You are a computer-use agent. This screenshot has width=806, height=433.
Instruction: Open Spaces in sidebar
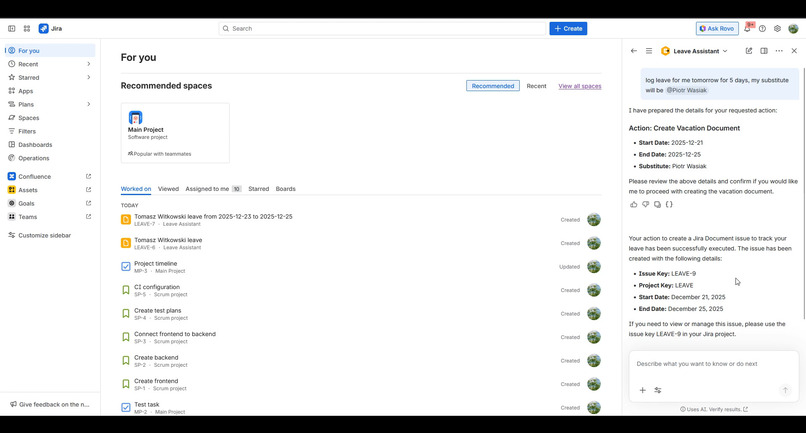[50, 118]
